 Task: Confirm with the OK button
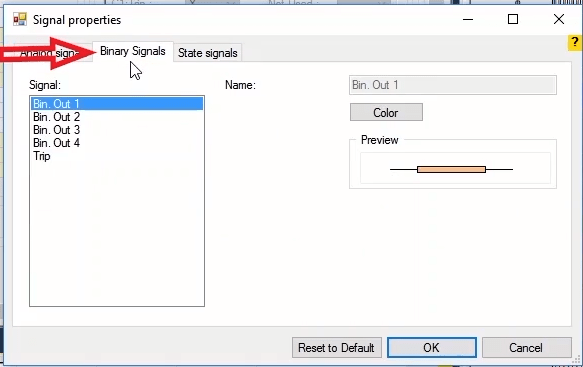coord(432,348)
